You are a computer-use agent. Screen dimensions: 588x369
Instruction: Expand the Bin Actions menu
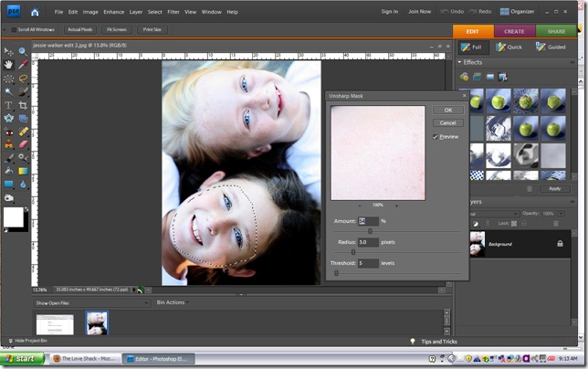click(x=173, y=302)
